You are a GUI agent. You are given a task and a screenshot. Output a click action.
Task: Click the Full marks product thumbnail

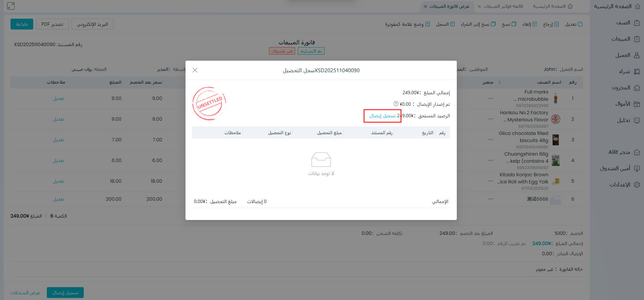[x=555, y=99]
